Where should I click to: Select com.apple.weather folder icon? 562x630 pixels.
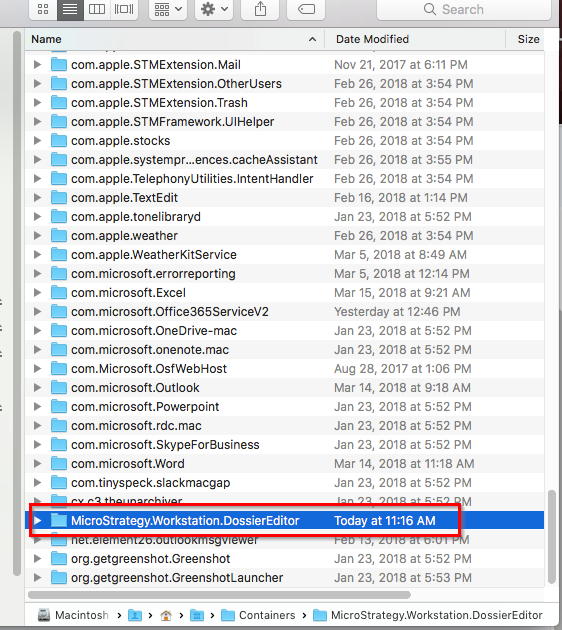[59, 236]
